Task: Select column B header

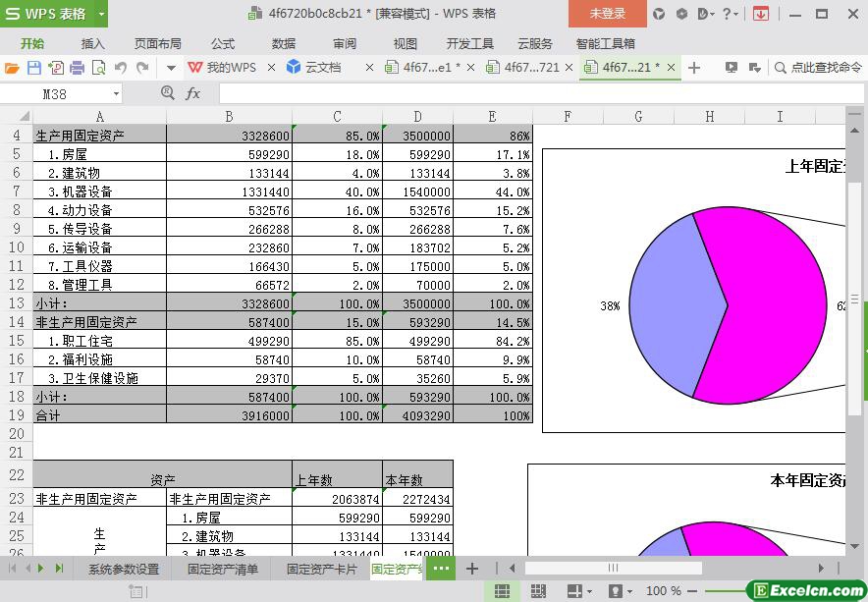Action: pos(229,116)
